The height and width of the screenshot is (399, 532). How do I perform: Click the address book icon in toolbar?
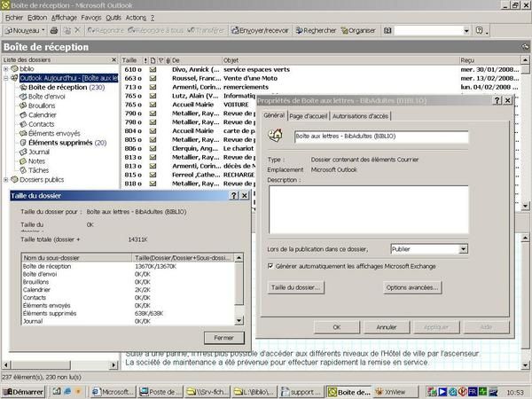pyautogui.click(x=387, y=30)
